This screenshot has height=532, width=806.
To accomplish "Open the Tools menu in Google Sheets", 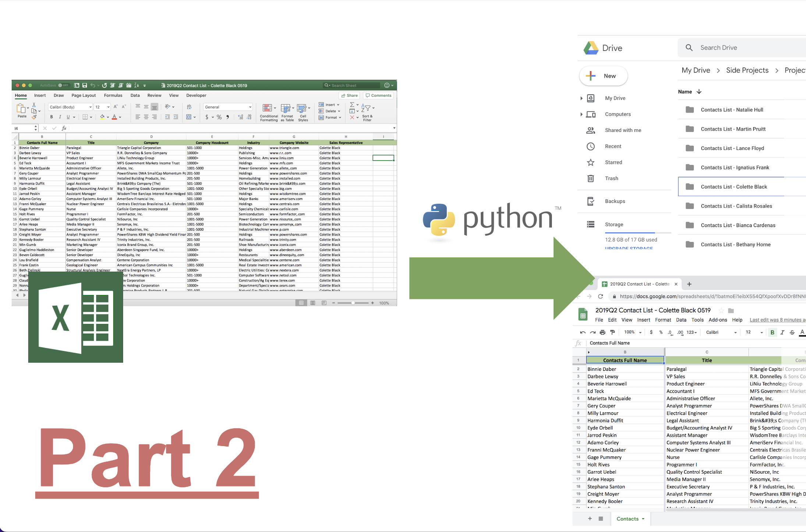I will click(697, 320).
